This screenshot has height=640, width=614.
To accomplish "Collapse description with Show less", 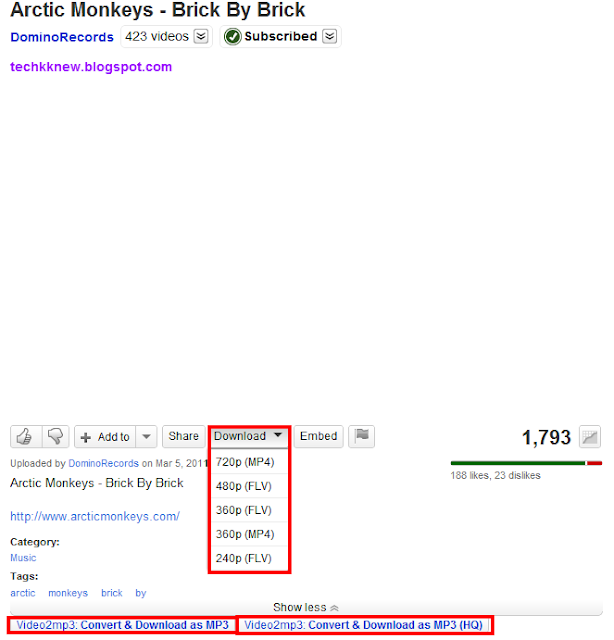I will coord(306,607).
